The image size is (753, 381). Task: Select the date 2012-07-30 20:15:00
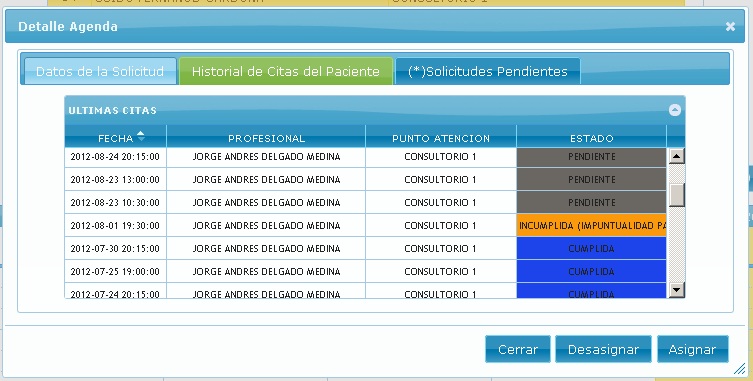click(x=115, y=249)
